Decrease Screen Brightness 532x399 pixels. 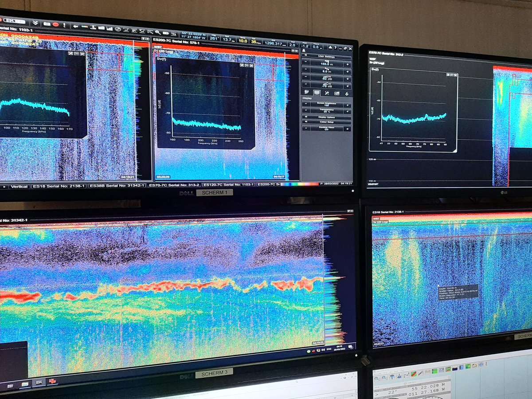click(x=306, y=103)
